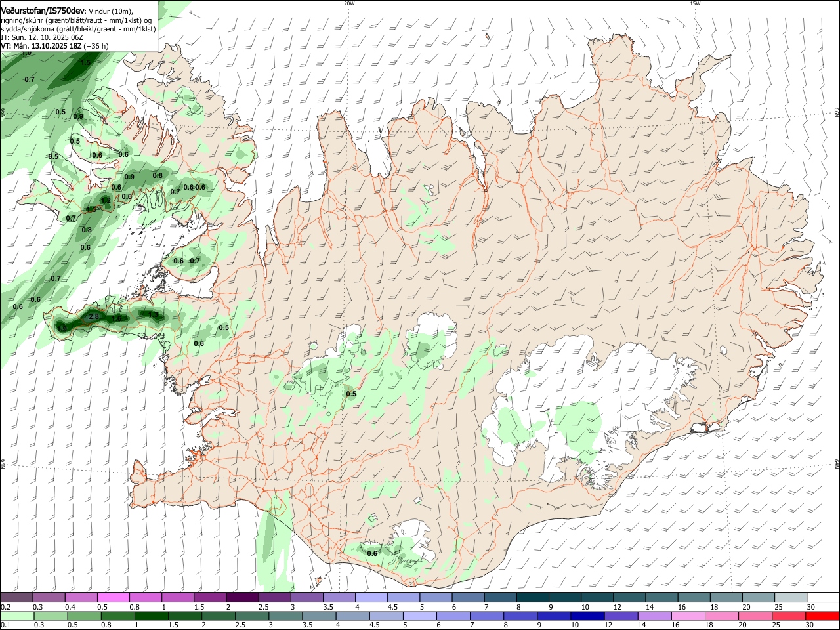Click the "0.1" tick label on rain legend
840x630 pixels.
coord(5,625)
